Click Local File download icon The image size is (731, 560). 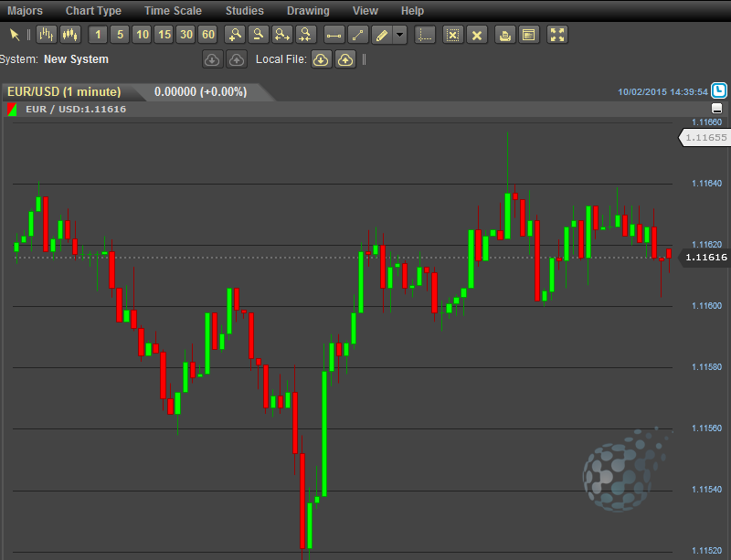tap(322, 59)
